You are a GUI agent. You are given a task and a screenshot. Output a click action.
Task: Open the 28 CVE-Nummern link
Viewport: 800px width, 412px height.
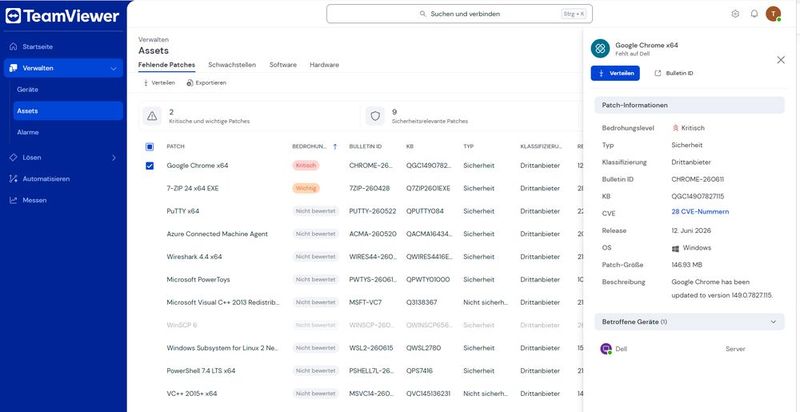(700, 212)
